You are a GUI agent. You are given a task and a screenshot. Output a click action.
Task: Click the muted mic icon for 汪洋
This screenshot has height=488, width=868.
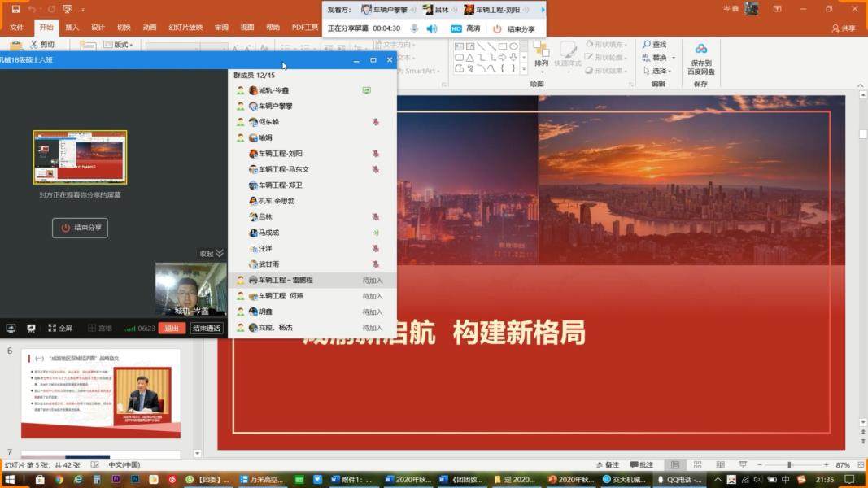pos(375,248)
